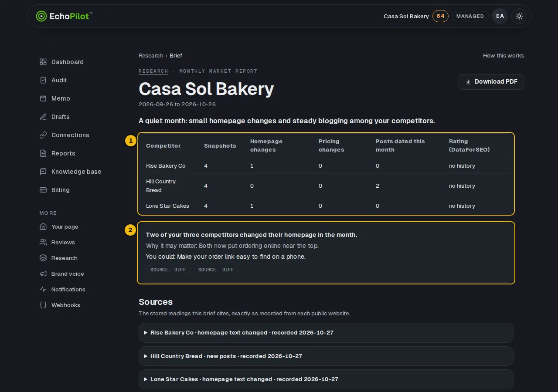558x392 pixels.
Task: Expand Lone Star Cakes homepage text changed source
Action: (x=326, y=379)
